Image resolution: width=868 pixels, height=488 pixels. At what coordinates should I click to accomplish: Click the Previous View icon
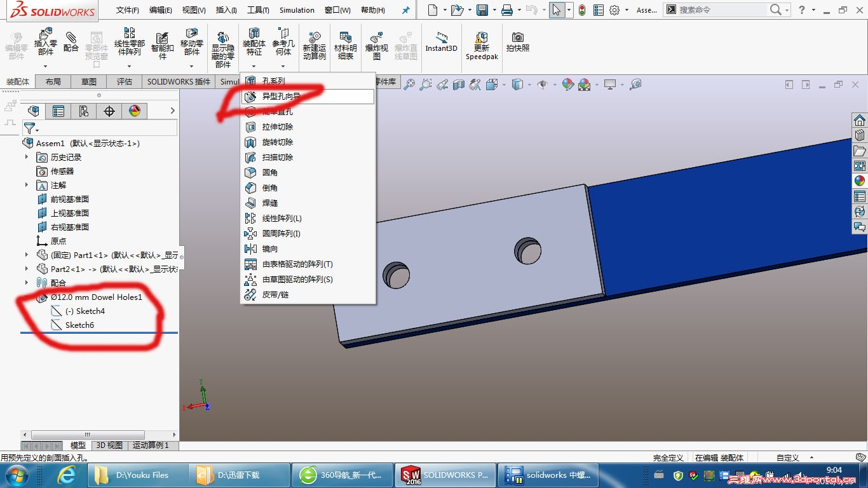(442, 85)
